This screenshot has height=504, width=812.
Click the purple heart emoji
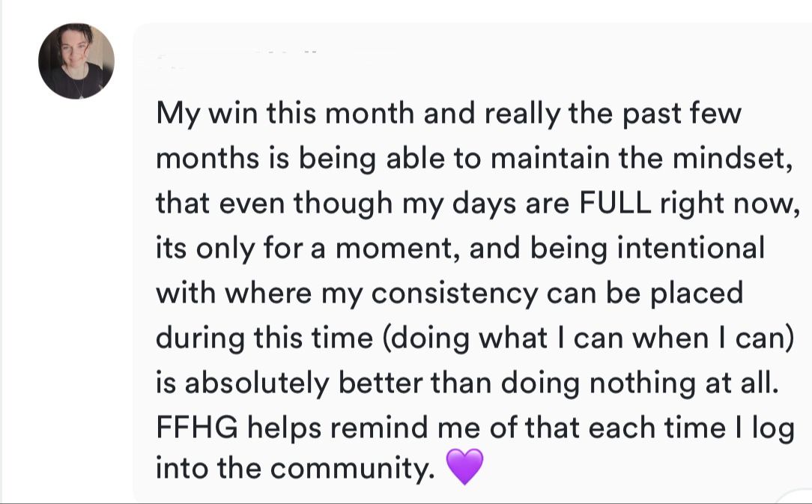(464, 467)
